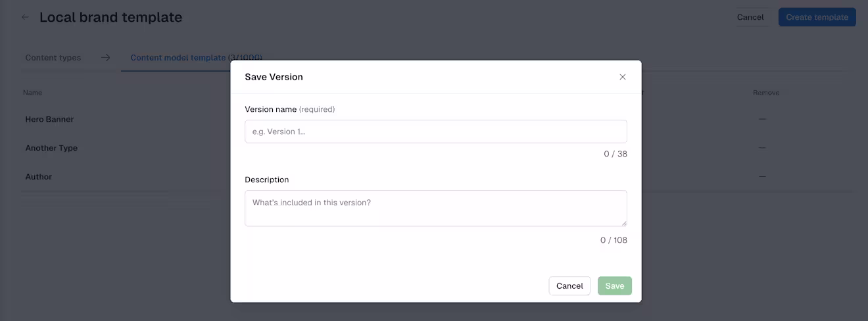Click the Remove dash for Hero Banner
Viewport: 868px width, 321px height.
[x=762, y=119]
